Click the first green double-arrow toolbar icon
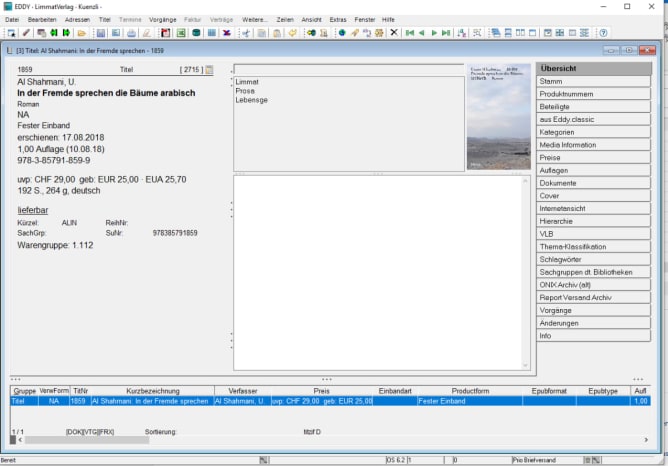The height and width of the screenshot is (466, 668). tap(54, 33)
